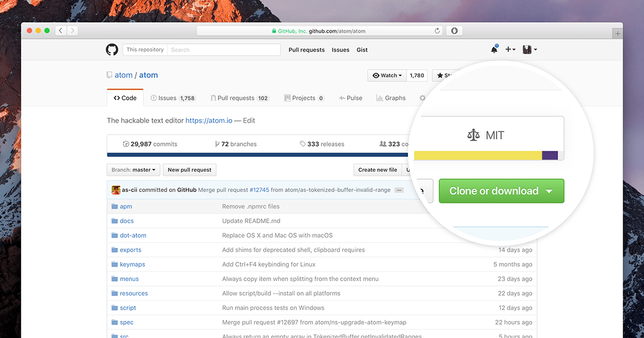
Task: Click the MIT license scales icon
Action: tap(473, 135)
